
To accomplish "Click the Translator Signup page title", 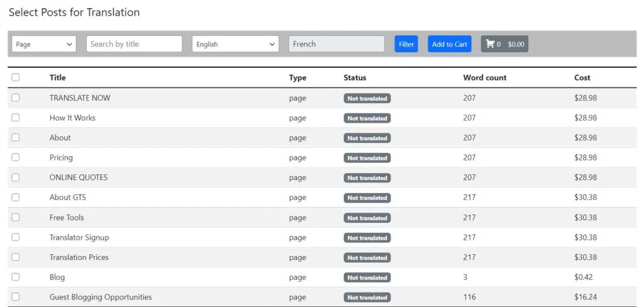I will point(79,237).
